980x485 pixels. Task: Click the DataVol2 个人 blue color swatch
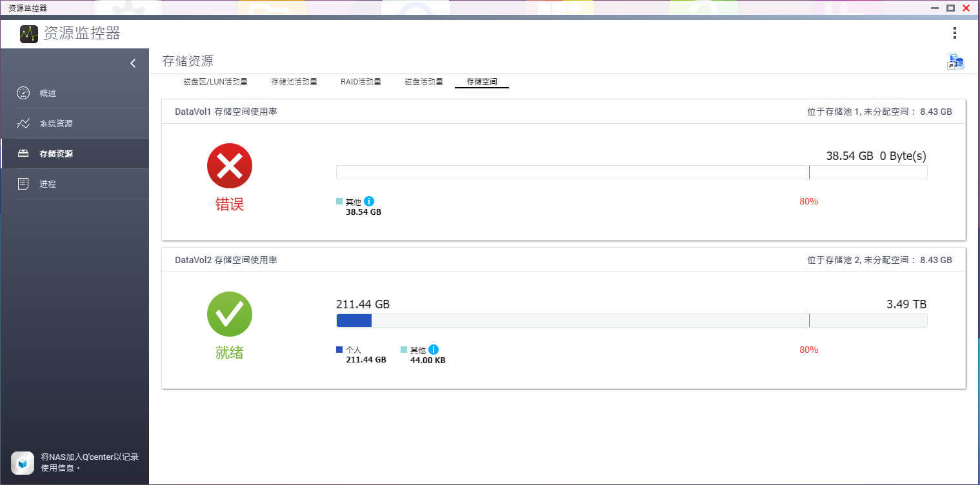coord(339,350)
